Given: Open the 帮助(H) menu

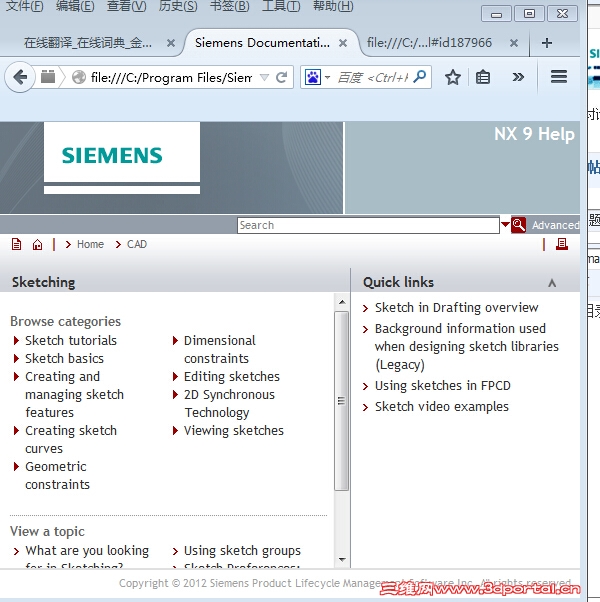Looking at the screenshot, I should tap(333, 6).
